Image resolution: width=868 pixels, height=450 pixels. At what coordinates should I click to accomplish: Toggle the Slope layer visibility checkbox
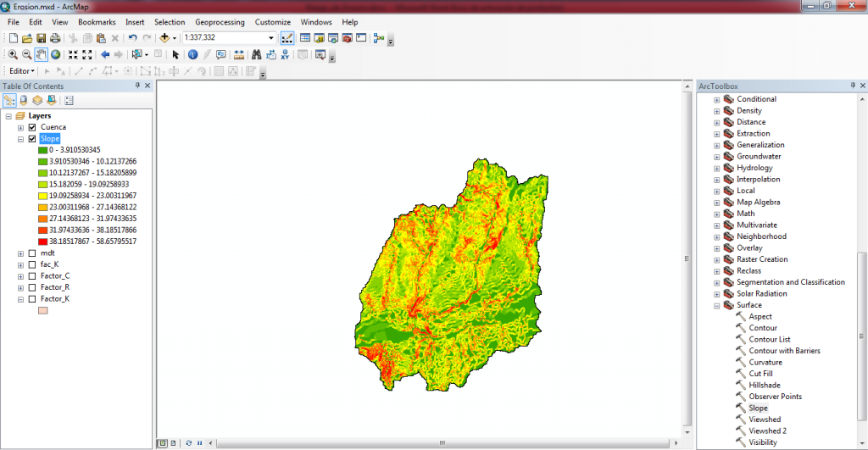pyautogui.click(x=32, y=138)
